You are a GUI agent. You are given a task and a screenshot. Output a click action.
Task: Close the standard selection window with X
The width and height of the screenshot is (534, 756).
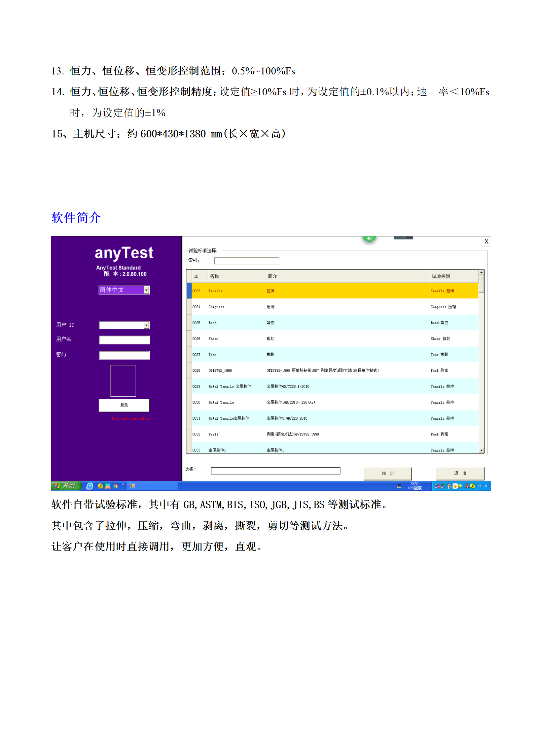[x=486, y=241]
